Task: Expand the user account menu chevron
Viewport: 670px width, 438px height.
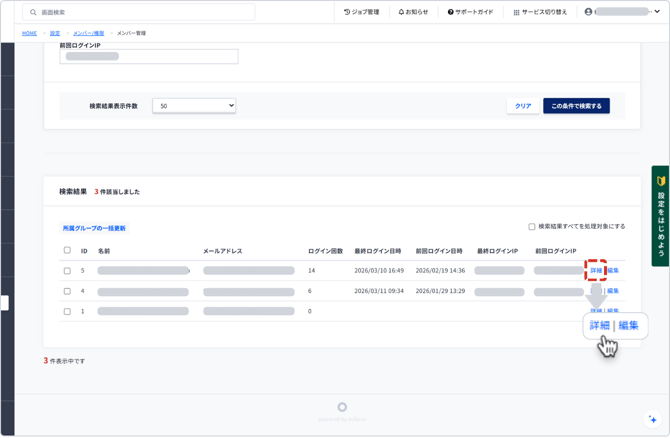Action: click(657, 12)
